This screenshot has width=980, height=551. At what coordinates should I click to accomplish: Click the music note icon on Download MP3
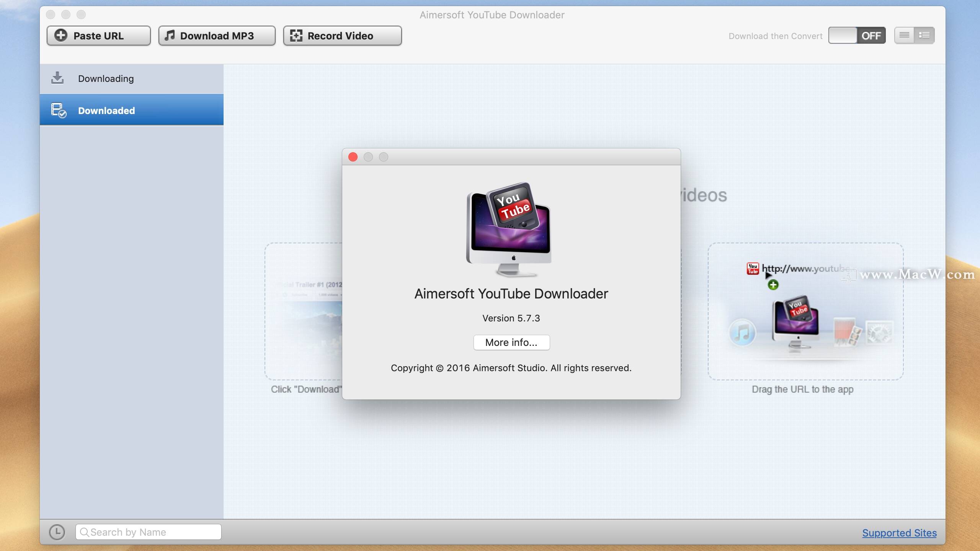pyautogui.click(x=170, y=36)
